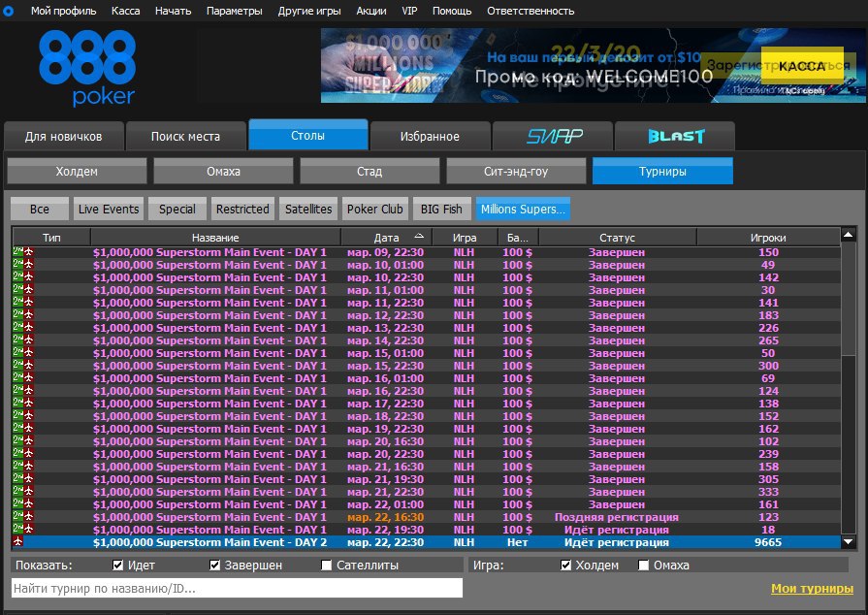This screenshot has height=615, width=868.
Task: Click the scroll down arrow of the tournament list
Action: point(848,542)
